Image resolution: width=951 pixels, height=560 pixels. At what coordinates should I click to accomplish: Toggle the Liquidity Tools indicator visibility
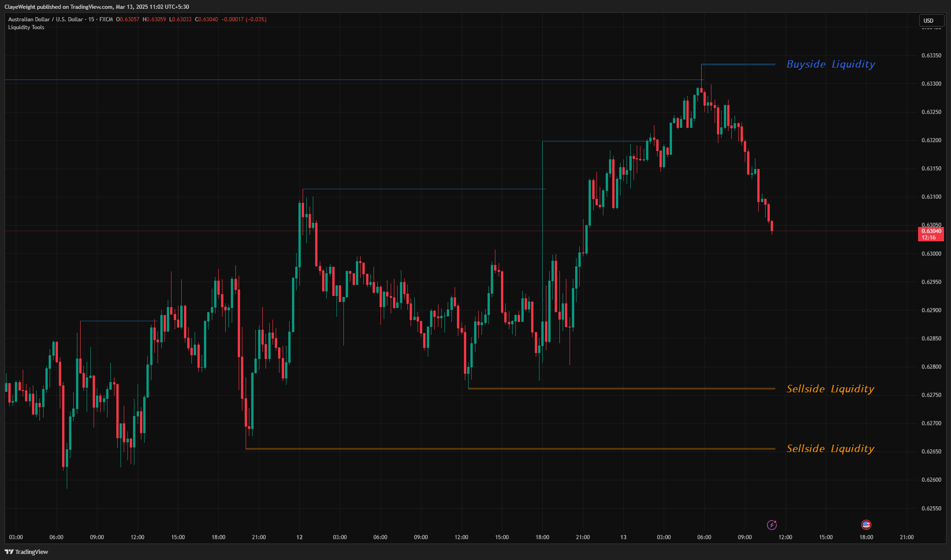tap(26, 27)
